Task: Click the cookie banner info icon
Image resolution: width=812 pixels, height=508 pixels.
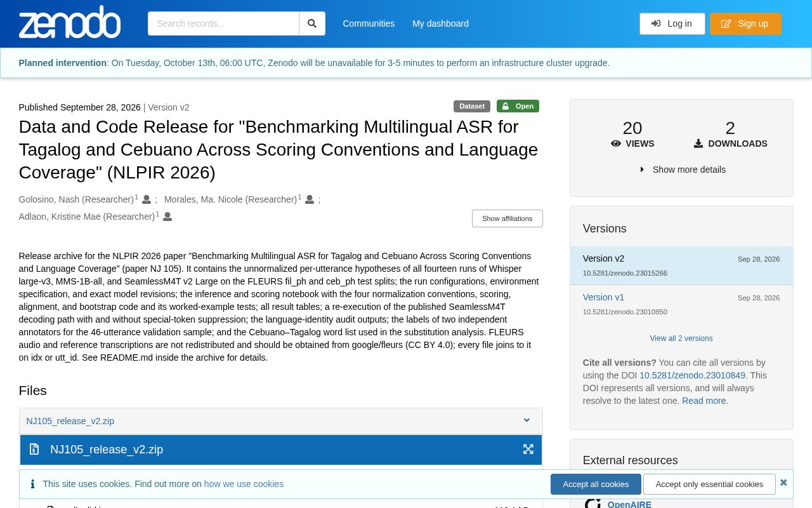Action: coord(32,484)
